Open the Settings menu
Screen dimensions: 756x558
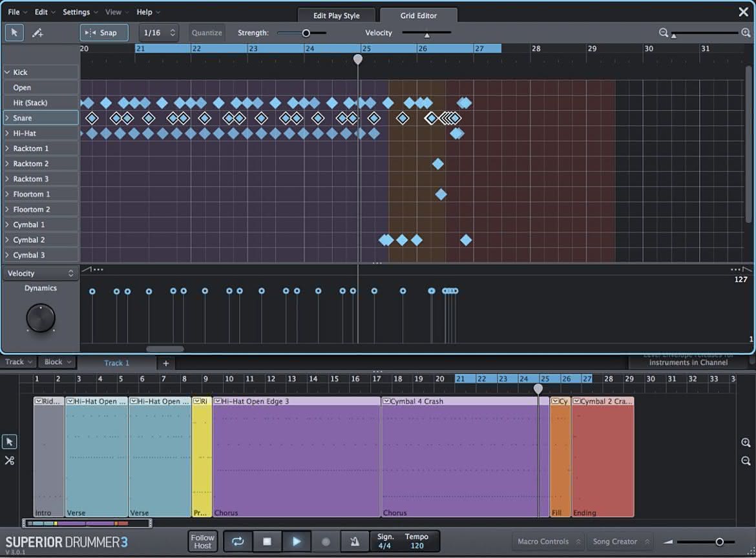[x=80, y=12]
